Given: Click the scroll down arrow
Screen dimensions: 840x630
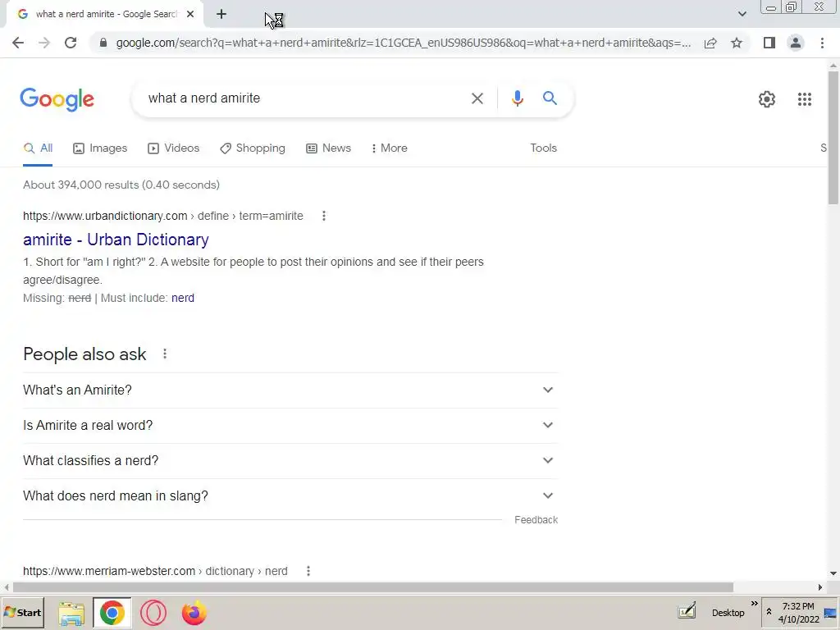Looking at the screenshot, I should (x=833, y=573).
